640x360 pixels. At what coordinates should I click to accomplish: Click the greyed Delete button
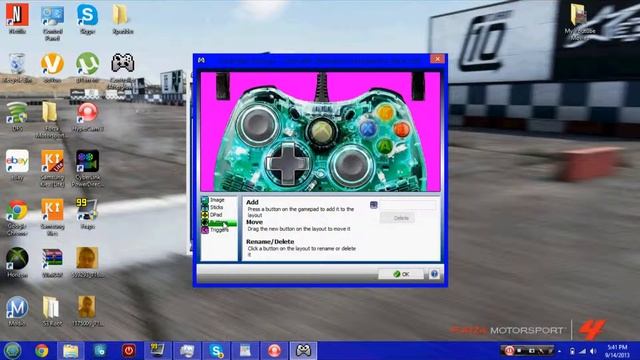tap(397, 218)
